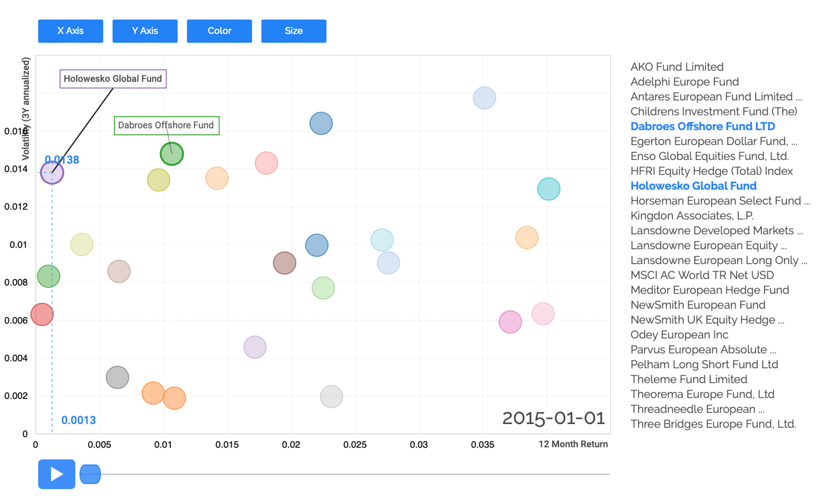
Task: Click the timeline slider handle
Action: (x=90, y=474)
